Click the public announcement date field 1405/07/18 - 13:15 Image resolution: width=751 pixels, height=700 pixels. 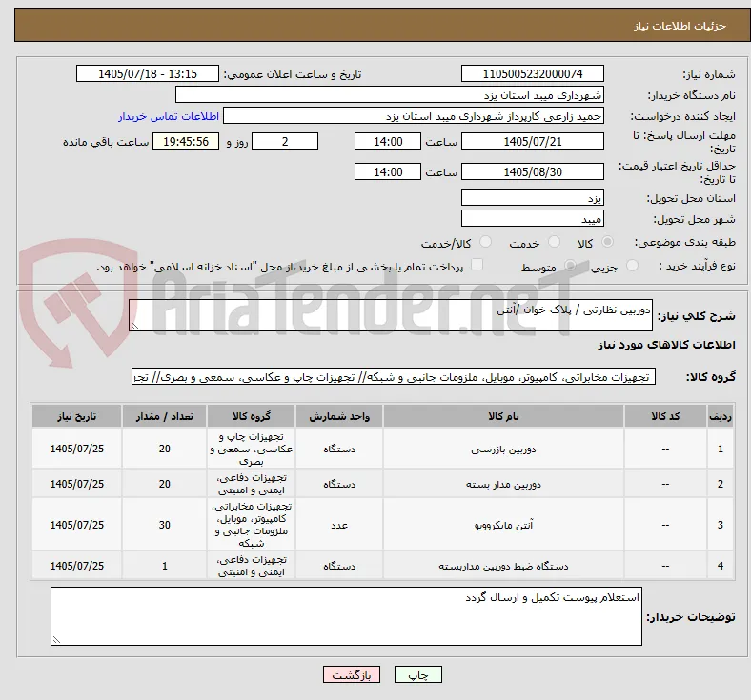[x=148, y=73]
